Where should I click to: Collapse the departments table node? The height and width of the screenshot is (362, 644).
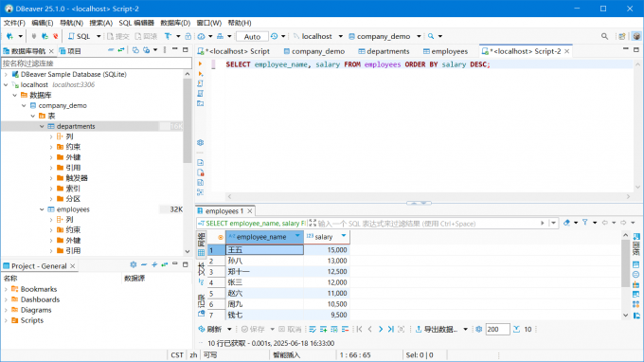42,126
